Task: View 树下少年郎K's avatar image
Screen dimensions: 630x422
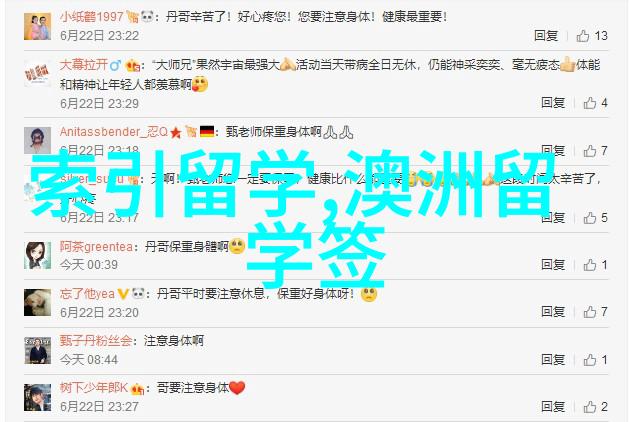Action: tap(37, 397)
